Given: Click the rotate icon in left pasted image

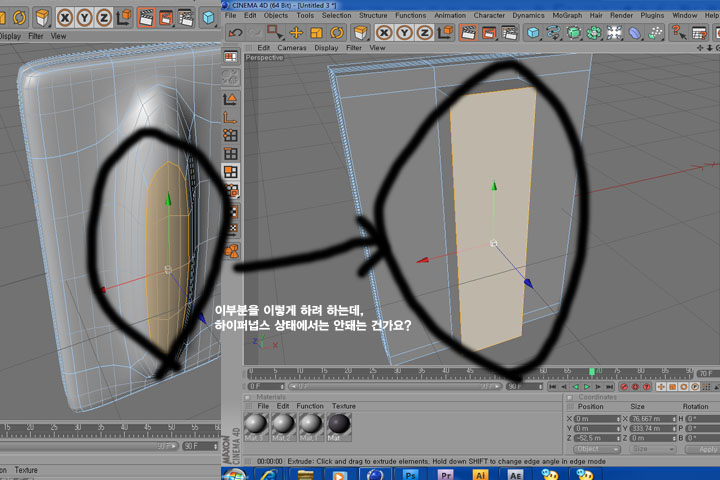Looking at the screenshot, I should [x=19, y=18].
